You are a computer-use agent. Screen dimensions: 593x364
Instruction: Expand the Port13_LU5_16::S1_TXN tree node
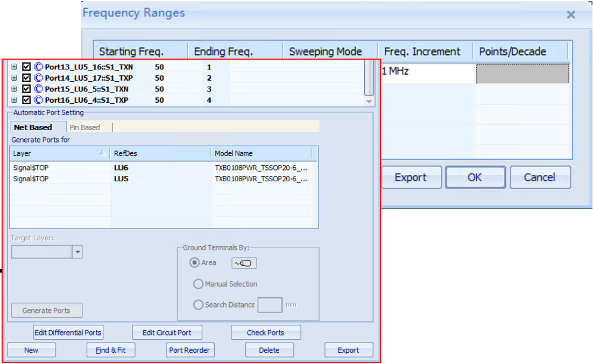(14, 67)
